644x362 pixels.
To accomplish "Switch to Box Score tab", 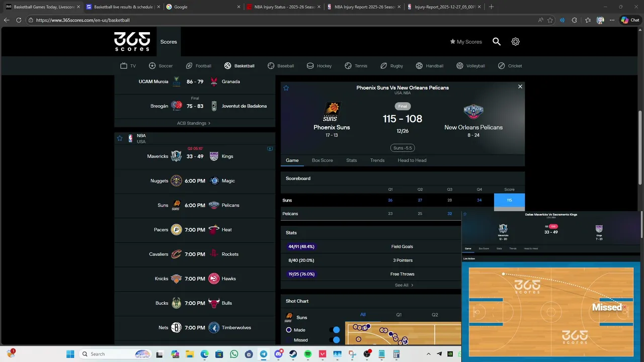I will (x=323, y=160).
